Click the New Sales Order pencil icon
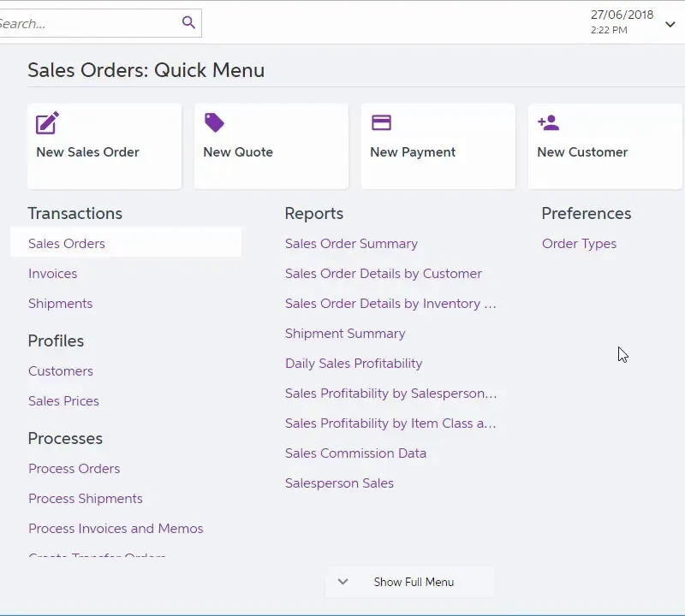The width and height of the screenshot is (685, 616). point(47,122)
